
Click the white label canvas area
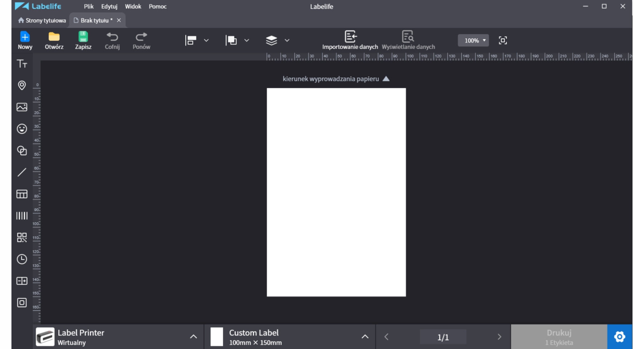pos(336,192)
